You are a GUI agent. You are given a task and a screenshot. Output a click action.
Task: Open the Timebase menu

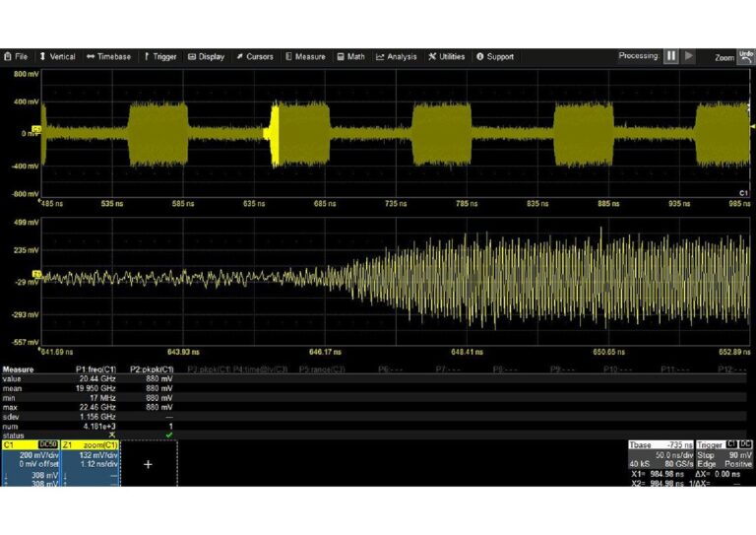(108, 56)
